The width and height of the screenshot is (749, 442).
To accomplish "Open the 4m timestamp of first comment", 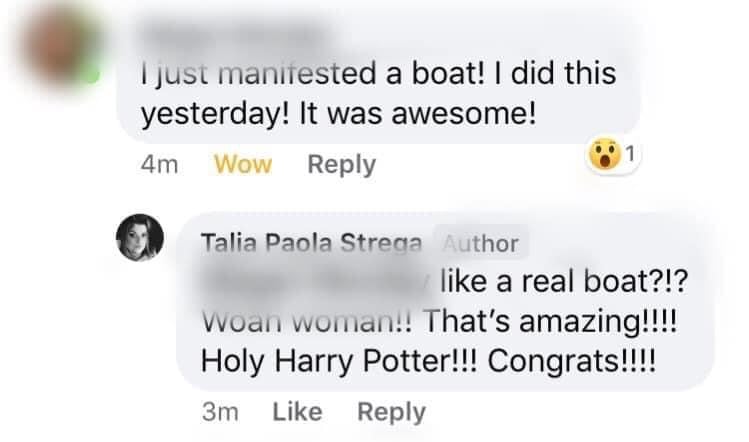I will tap(160, 165).
